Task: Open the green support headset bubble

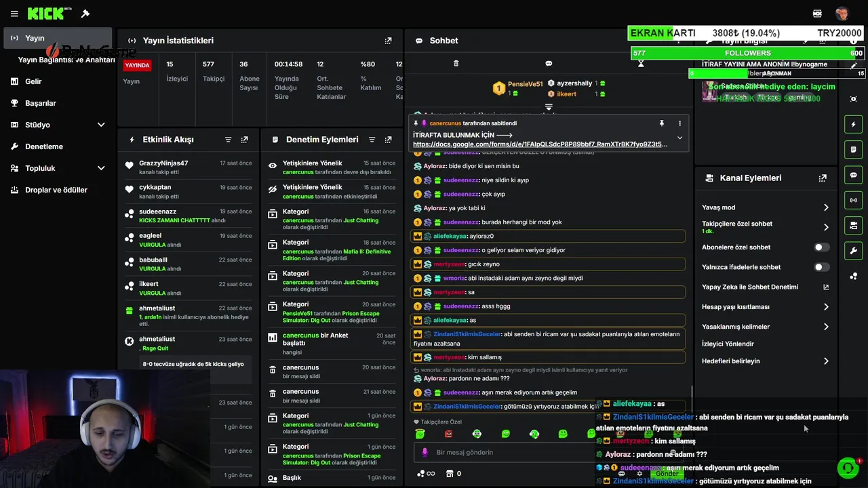Action: tap(847, 468)
